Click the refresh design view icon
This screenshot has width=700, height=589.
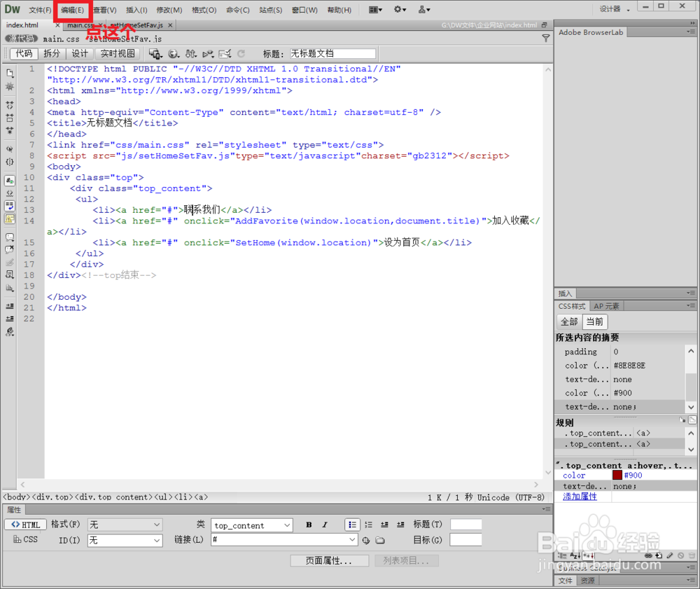[x=241, y=54]
